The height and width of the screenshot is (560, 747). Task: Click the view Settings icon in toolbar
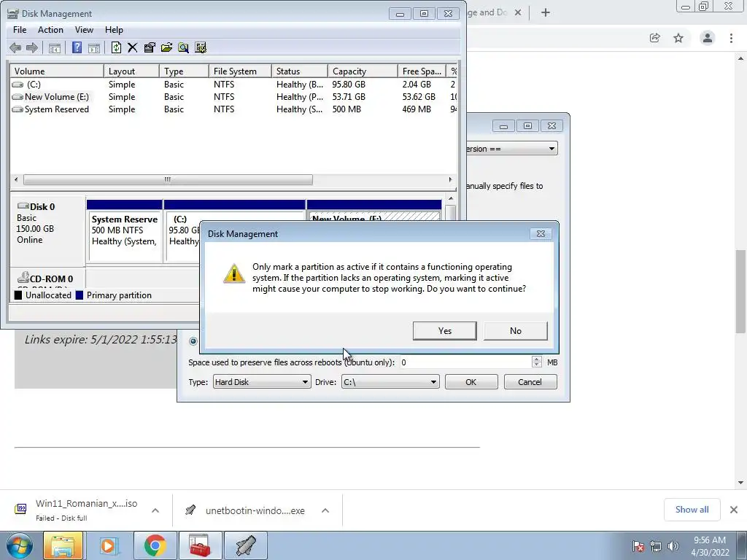coord(201,47)
